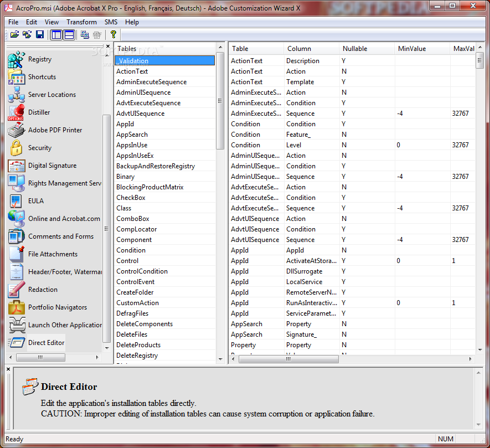This screenshot has height=448, width=490.
Task: Click the Table column header
Action: 256,49
